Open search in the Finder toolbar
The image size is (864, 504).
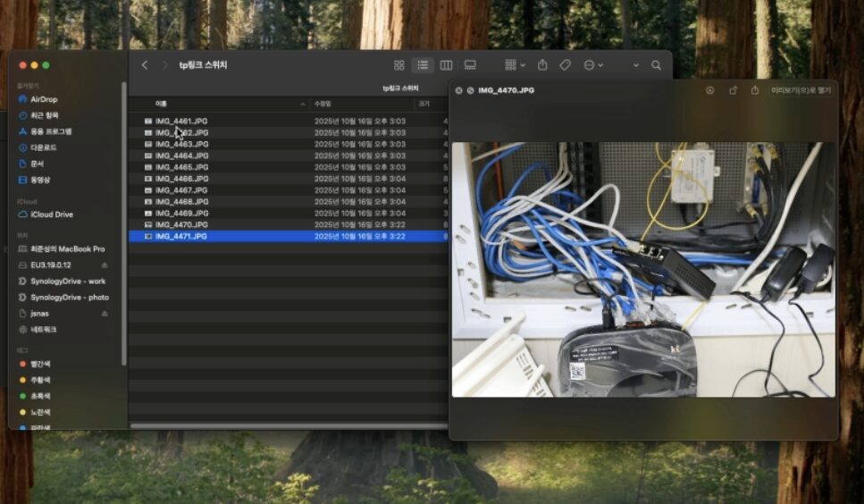(x=656, y=65)
